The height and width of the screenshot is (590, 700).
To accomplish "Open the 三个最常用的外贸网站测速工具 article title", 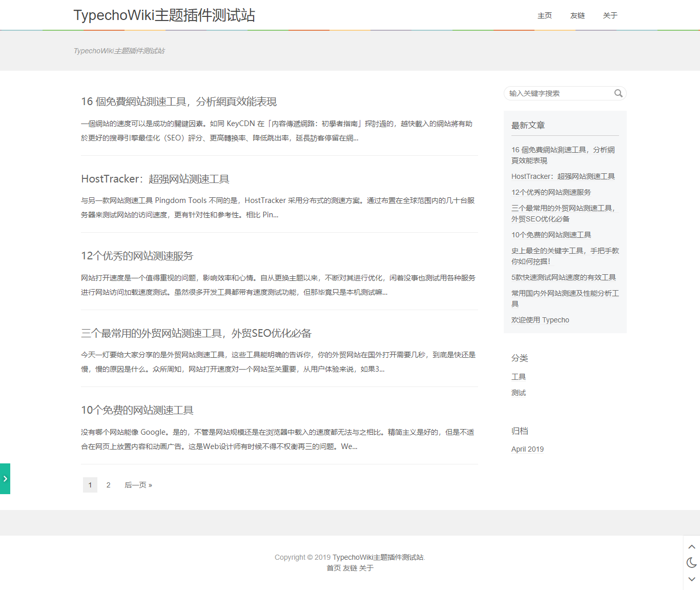I will (x=196, y=333).
